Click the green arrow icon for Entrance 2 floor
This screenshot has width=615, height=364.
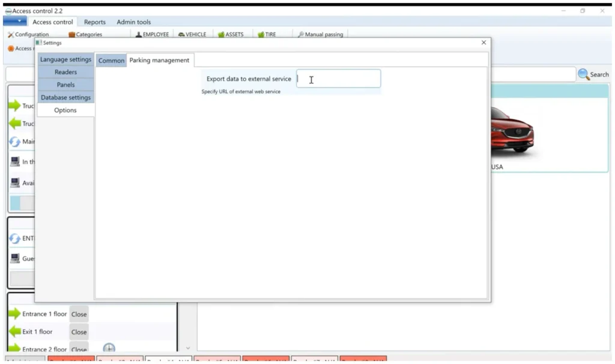[x=14, y=348]
